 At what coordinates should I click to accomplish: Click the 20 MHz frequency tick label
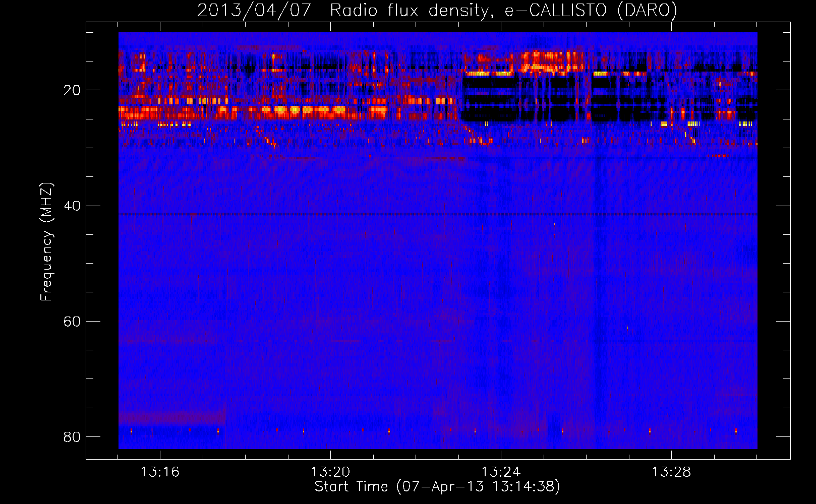[x=72, y=91]
